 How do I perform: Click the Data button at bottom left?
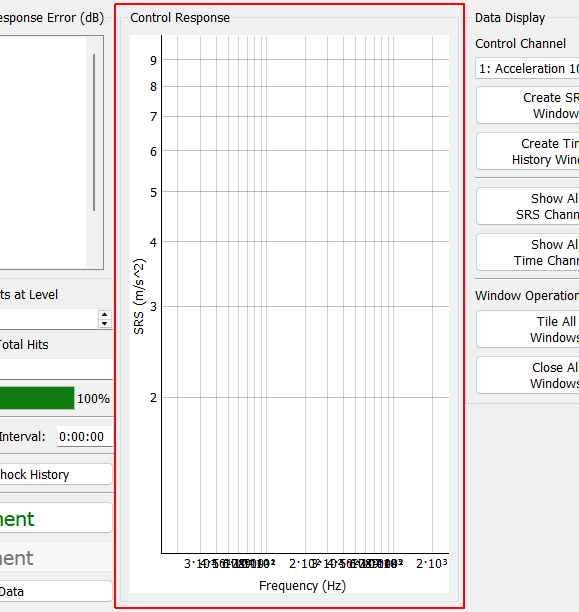56,591
